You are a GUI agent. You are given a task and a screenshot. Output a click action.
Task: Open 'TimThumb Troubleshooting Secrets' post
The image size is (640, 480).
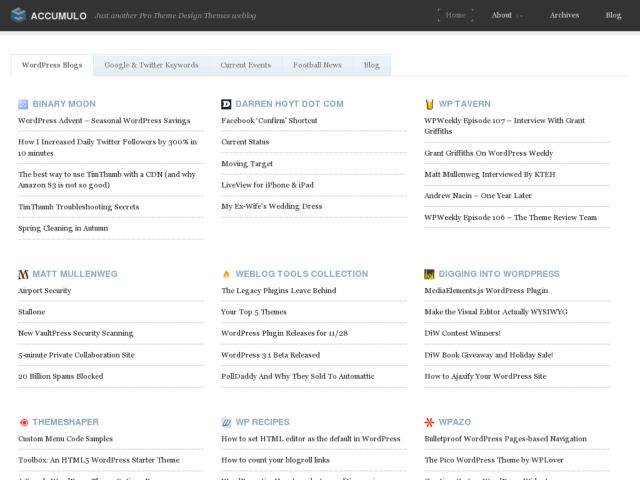78,207
